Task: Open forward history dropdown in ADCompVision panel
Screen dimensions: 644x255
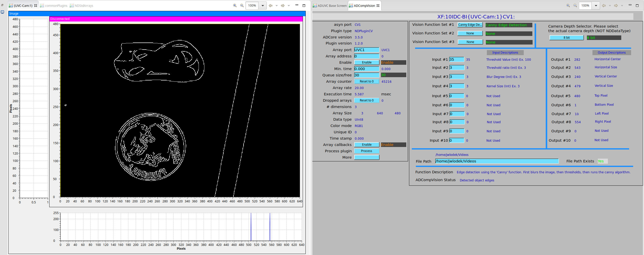Action: [622, 6]
